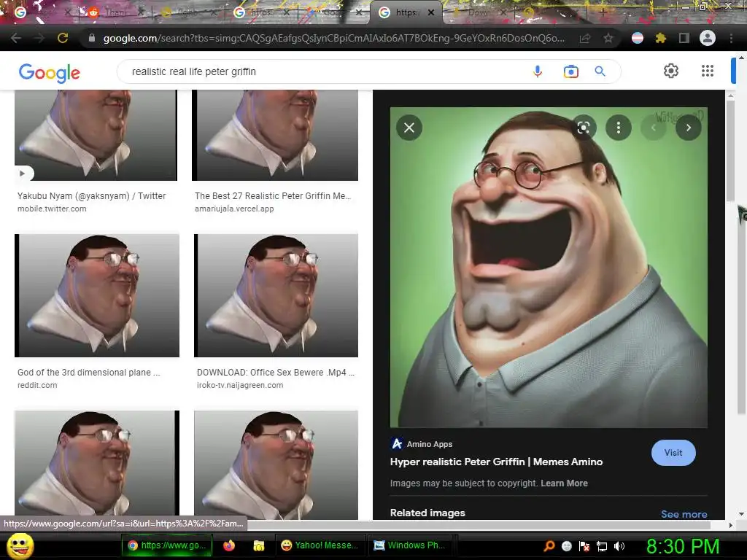747x560 pixels.
Task: Submit search with the magnifier icon
Action: [x=600, y=71]
